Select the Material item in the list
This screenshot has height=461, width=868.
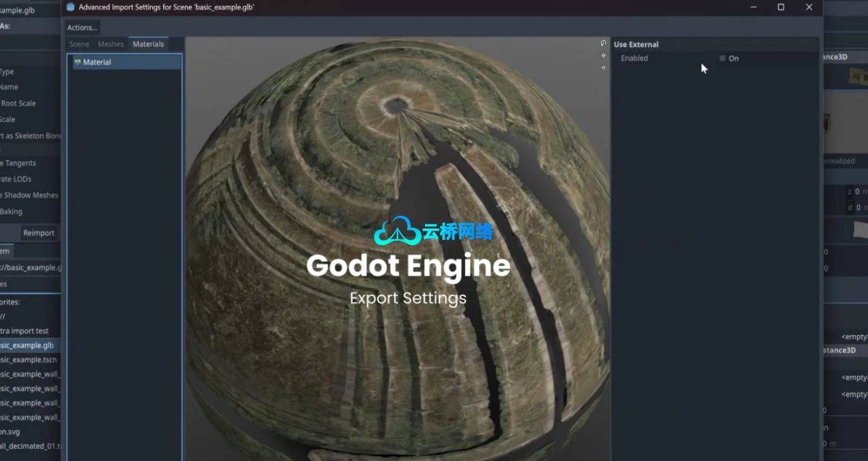[x=97, y=62]
